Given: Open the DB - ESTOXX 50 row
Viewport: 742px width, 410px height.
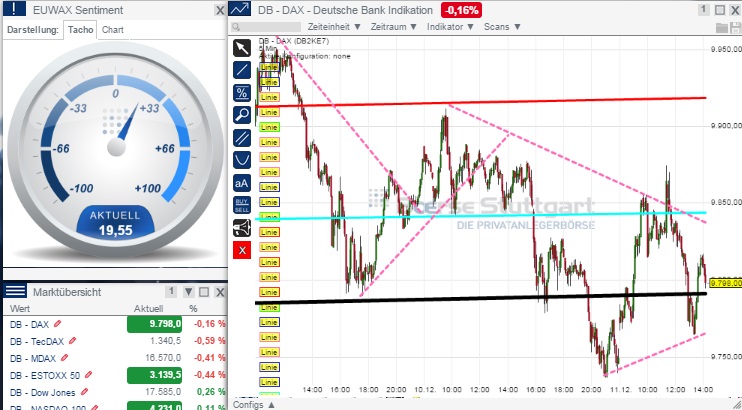Looking at the screenshot, I should pos(115,375).
